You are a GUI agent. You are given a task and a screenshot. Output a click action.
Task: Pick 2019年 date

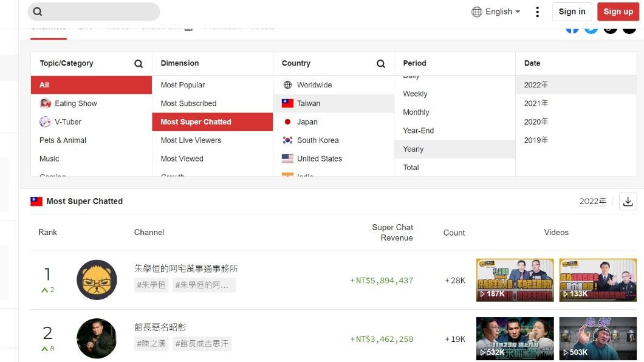(576, 140)
